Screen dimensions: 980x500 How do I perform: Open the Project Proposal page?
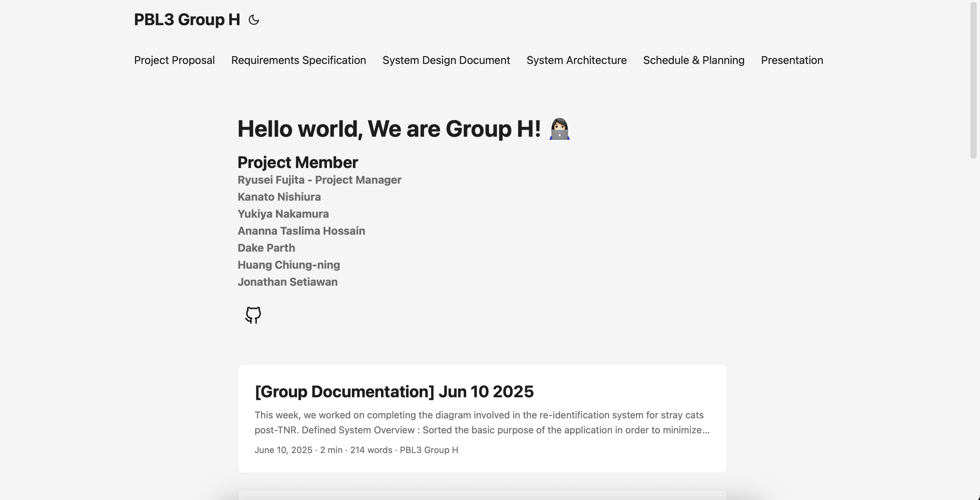point(174,60)
